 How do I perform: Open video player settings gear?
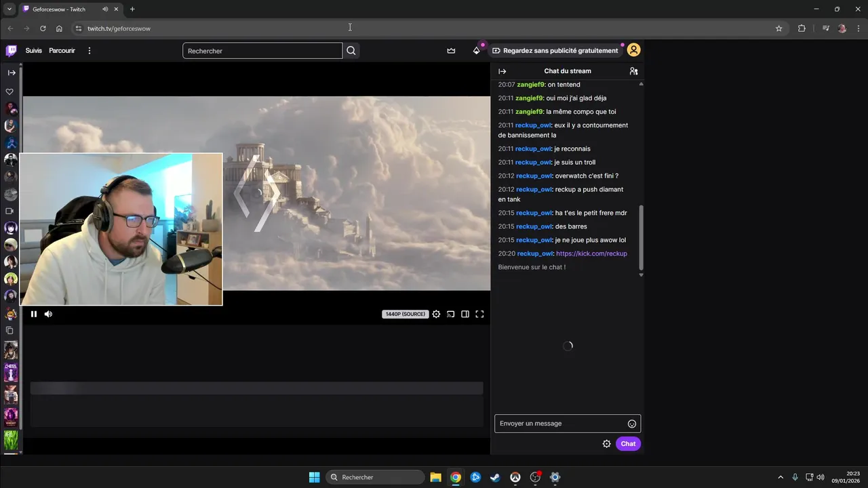tap(436, 314)
